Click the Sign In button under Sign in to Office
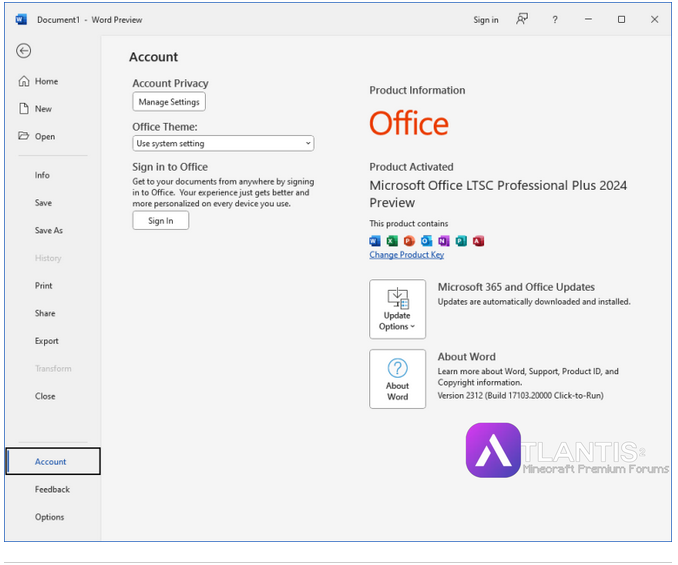The width and height of the screenshot is (678, 565). click(x=160, y=221)
